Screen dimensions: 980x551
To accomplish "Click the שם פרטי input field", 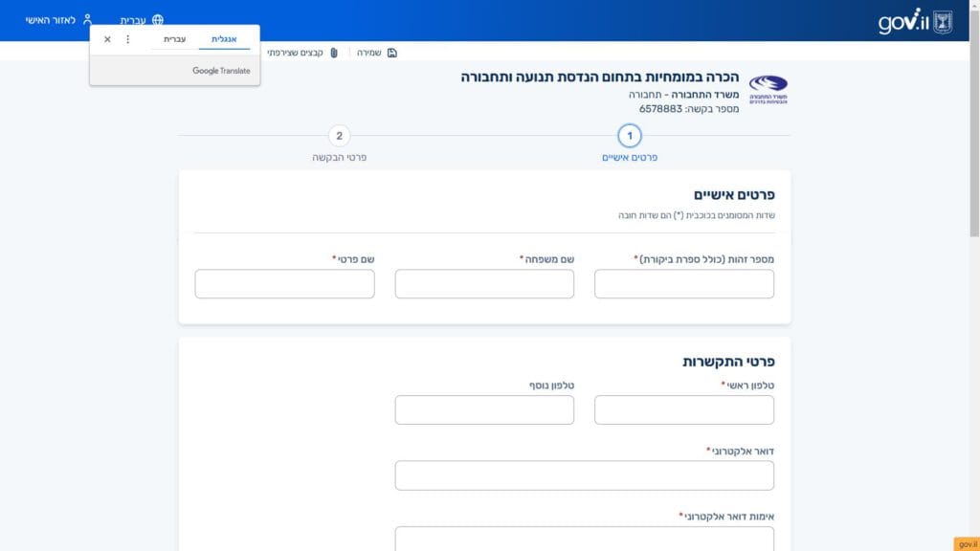I will (284, 284).
